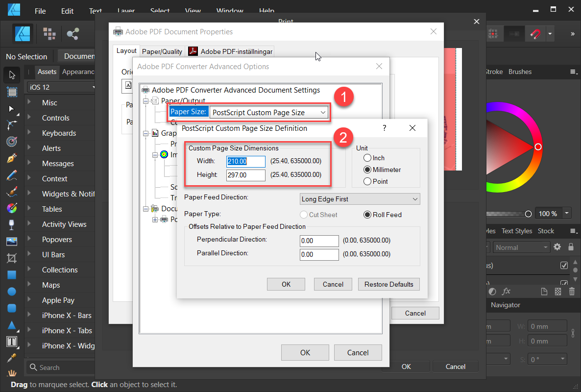The image size is (581, 392).
Task: Select the Inch unit radio button
Action: click(367, 158)
